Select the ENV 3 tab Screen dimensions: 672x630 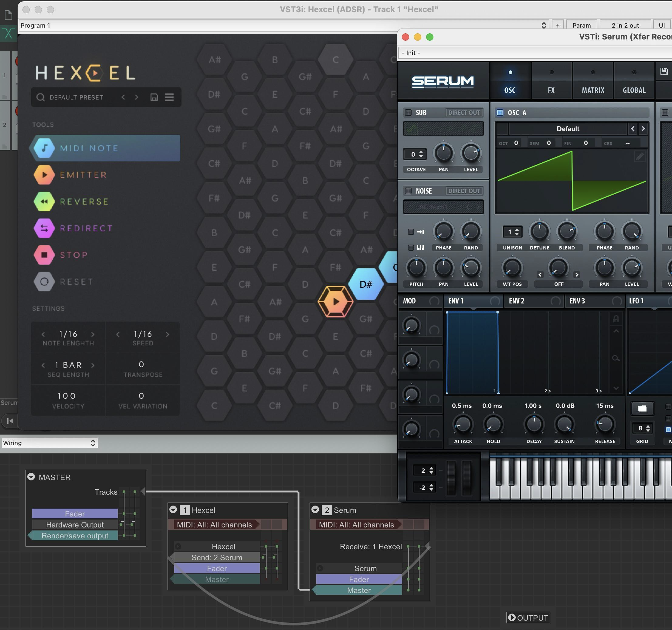pyautogui.click(x=595, y=301)
